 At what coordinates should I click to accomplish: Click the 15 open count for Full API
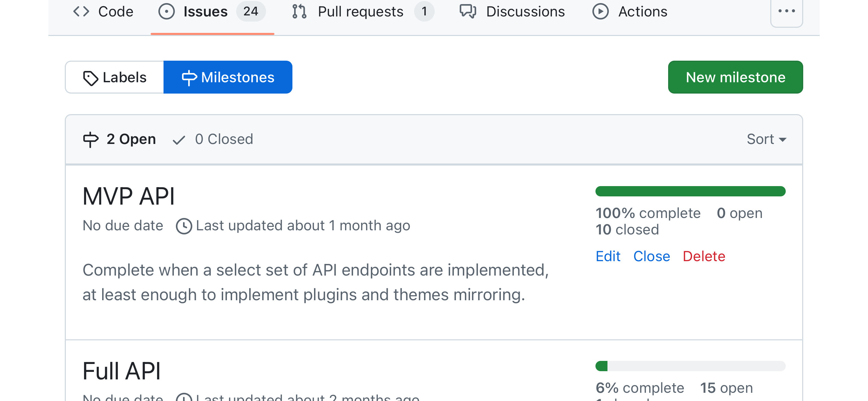tap(726, 388)
